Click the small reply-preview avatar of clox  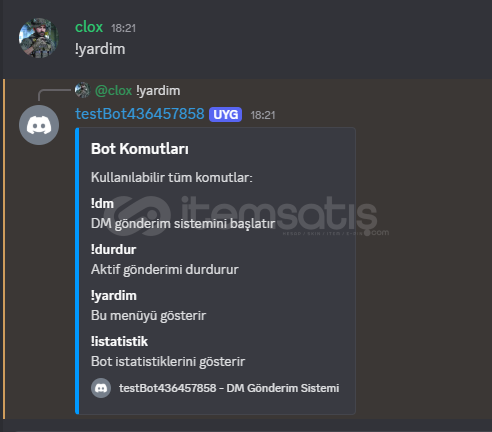(x=82, y=90)
